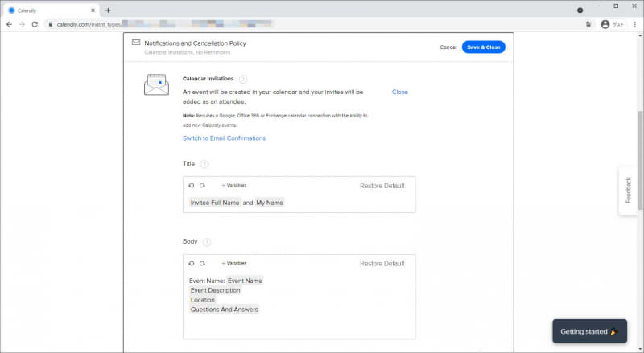Restore Default for the Title field
The height and width of the screenshot is (353, 644).
click(x=382, y=186)
